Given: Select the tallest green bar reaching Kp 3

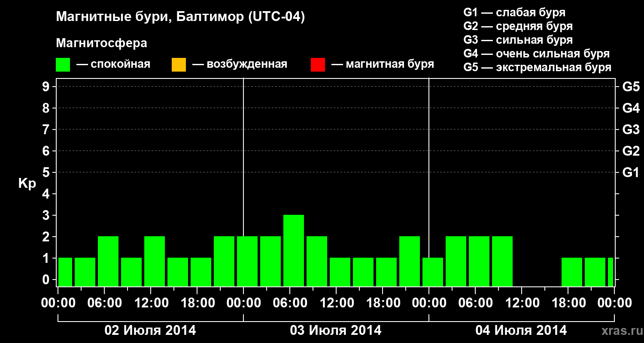Looking at the screenshot, I should [x=294, y=250].
